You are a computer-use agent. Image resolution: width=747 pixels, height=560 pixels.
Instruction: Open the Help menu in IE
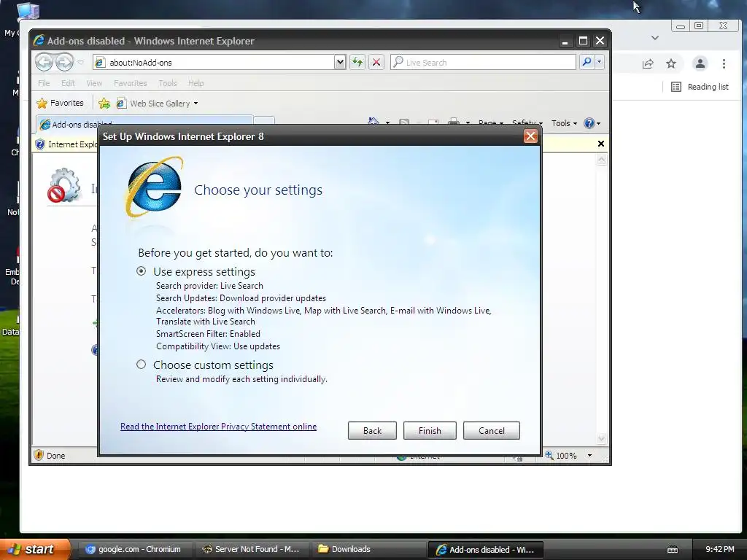point(196,83)
